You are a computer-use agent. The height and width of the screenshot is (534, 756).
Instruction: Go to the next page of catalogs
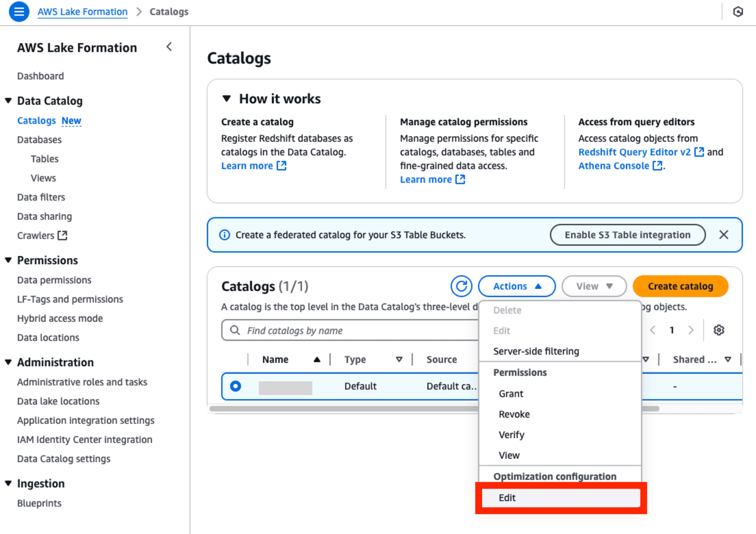691,330
